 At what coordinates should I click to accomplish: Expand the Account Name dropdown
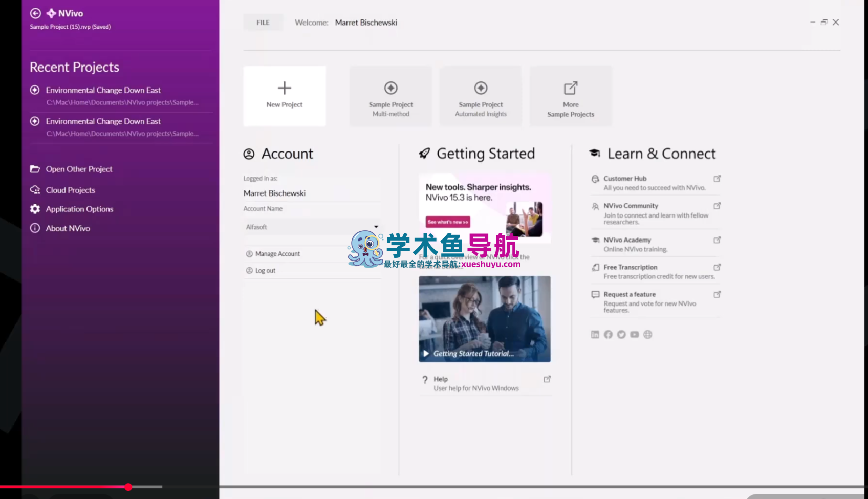[376, 227]
